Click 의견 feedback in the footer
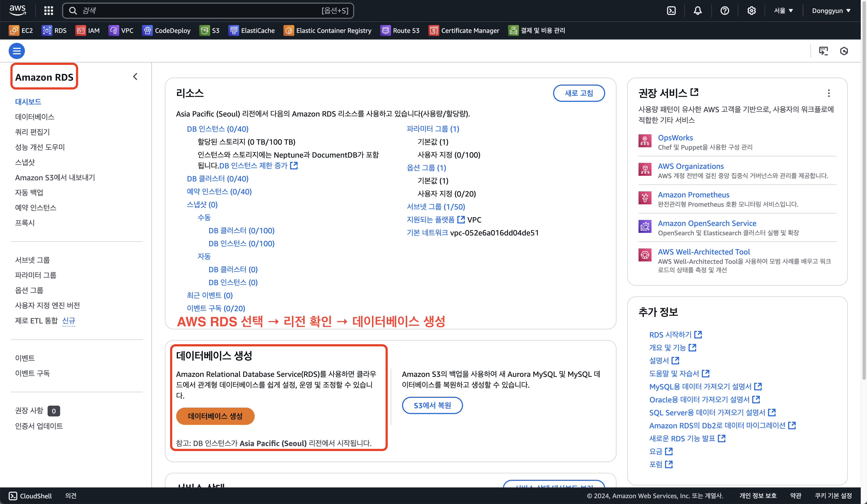 71,495
